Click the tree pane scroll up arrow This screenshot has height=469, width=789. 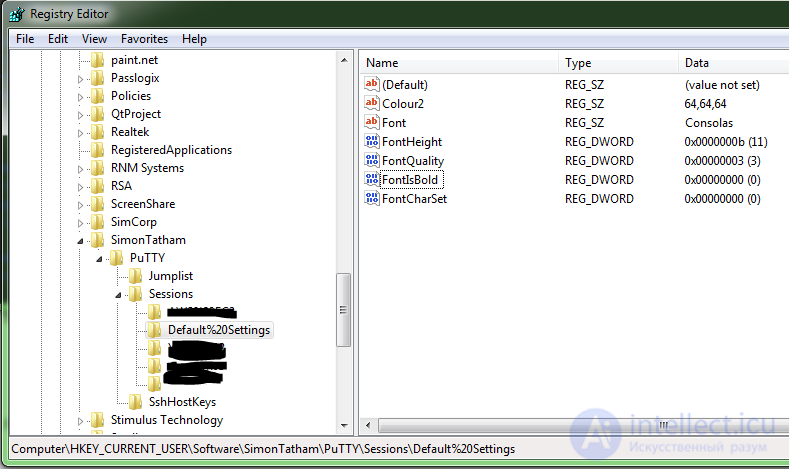coord(344,60)
